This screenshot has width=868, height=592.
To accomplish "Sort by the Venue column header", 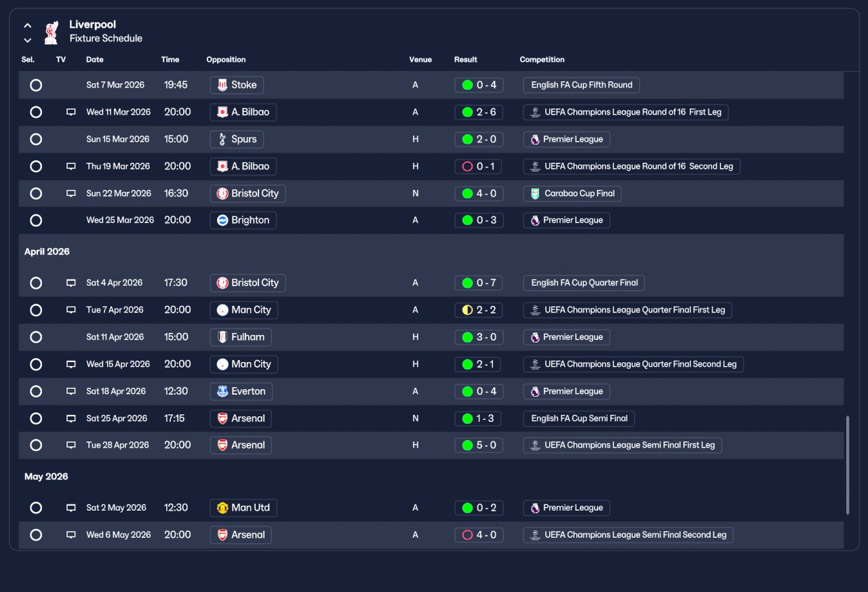I will 420,60.
